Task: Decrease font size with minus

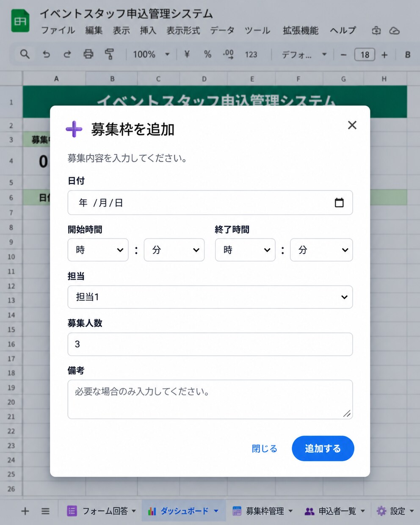Action: click(x=343, y=55)
